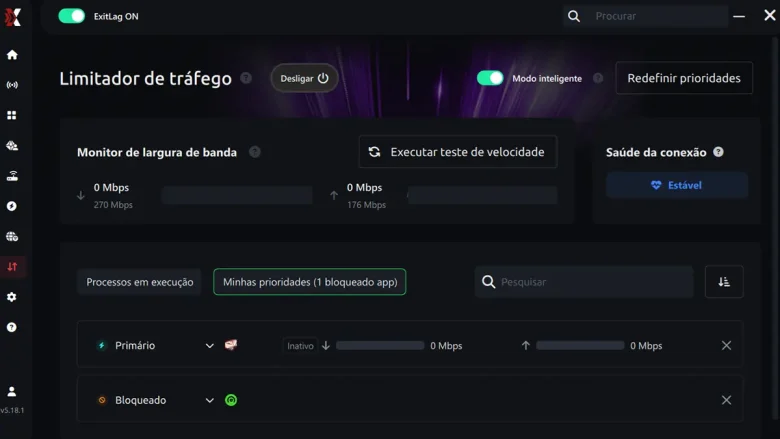Open the globe network sidebar icon
This screenshot has width=780, height=439.
coord(12,237)
